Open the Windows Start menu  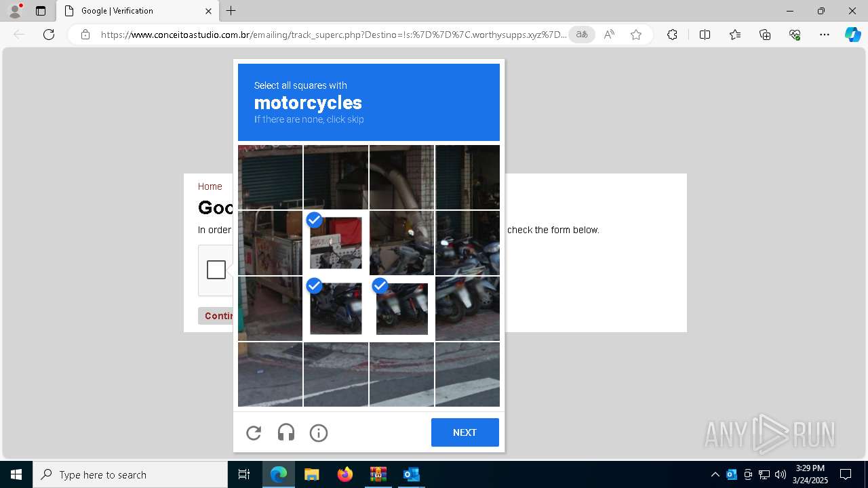(x=16, y=474)
